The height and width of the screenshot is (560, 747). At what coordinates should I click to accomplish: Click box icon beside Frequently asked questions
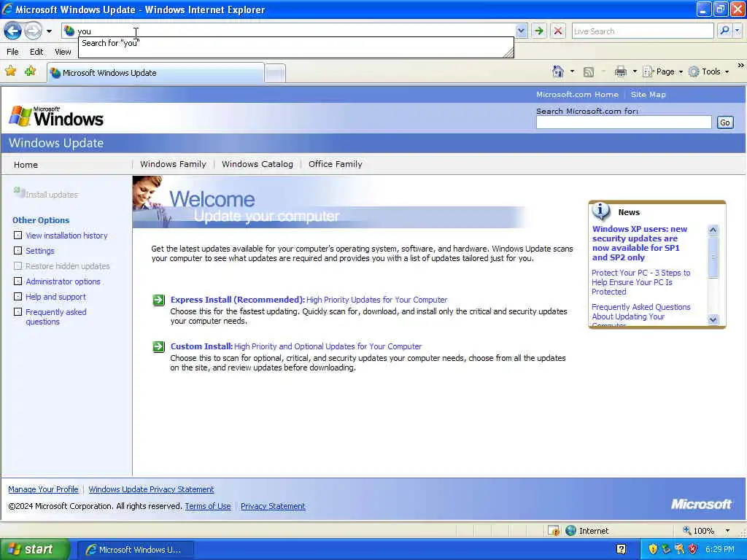coord(18,312)
